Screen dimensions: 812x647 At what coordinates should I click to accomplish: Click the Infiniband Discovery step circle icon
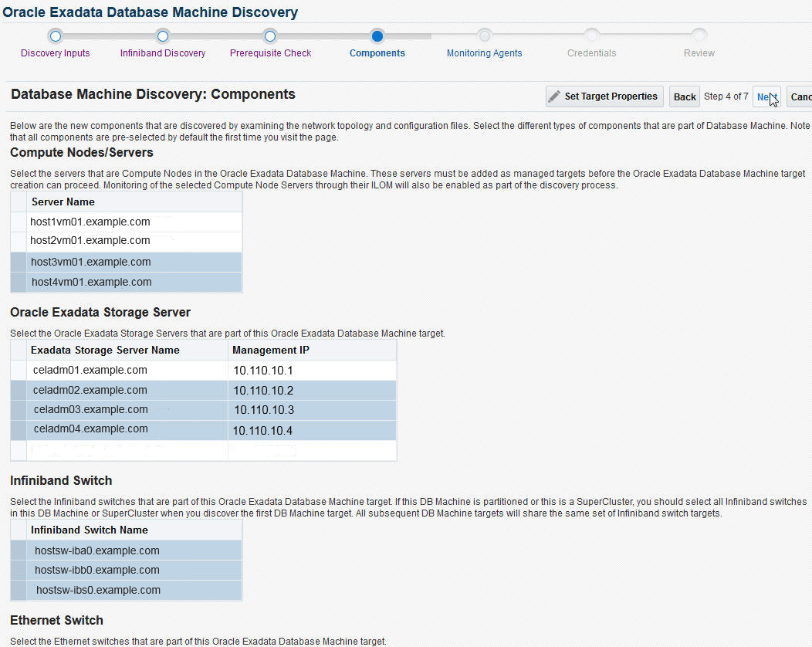162,36
